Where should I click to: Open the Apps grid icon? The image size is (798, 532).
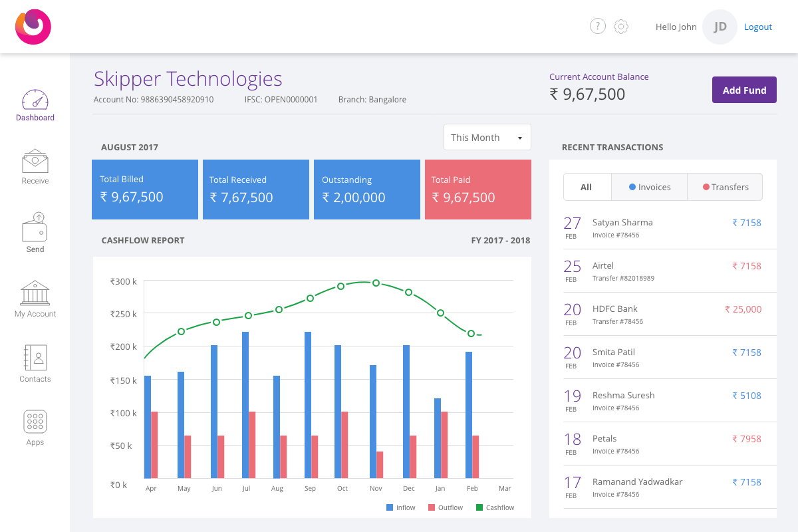(x=35, y=422)
